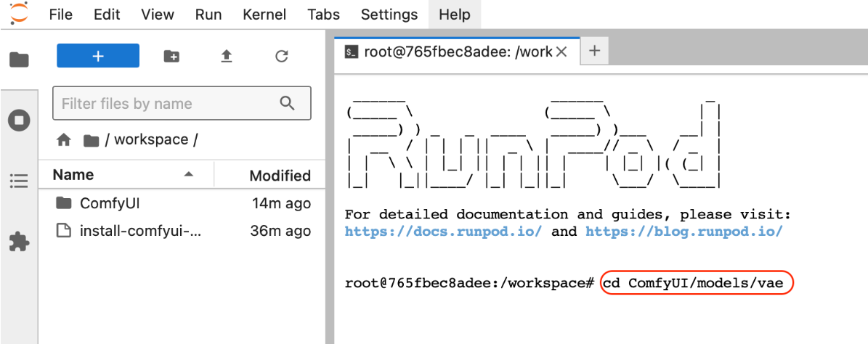
Task: Sort files by Modified column header
Action: 280,176
